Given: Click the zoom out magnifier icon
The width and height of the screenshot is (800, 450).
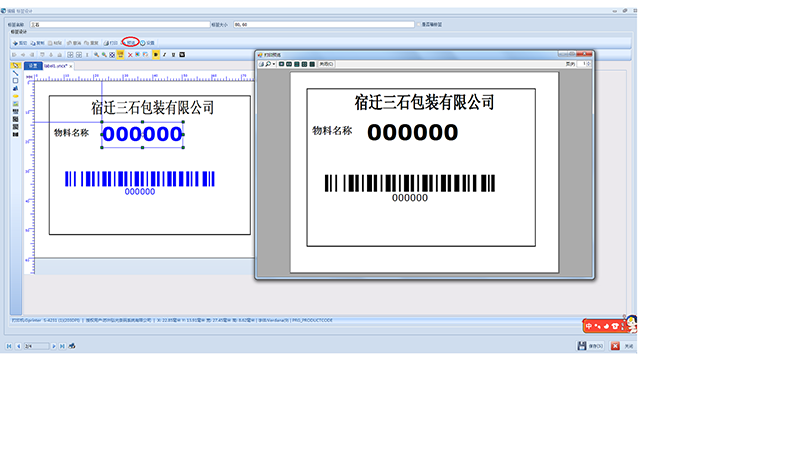Looking at the screenshot, I should [x=104, y=55].
